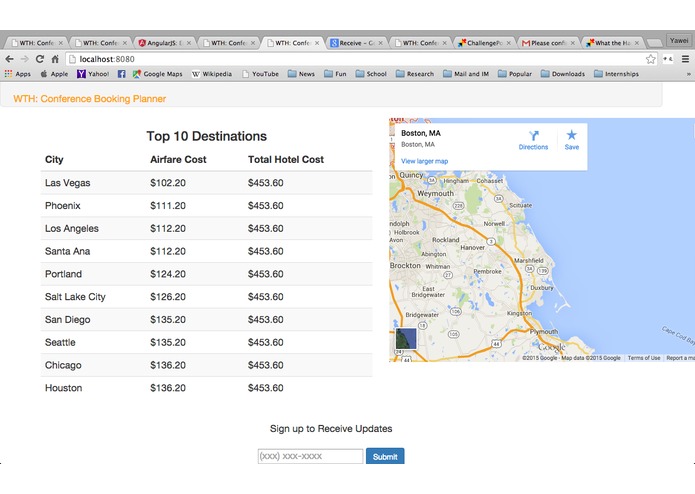Click the Houston city cell
Image resolution: width=695 pixels, height=494 pixels.
pyautogui.click(x=63, y=388)
